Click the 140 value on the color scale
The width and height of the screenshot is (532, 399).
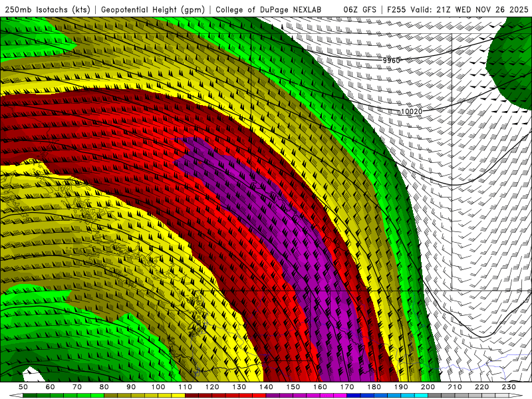[x=266, y=387]
